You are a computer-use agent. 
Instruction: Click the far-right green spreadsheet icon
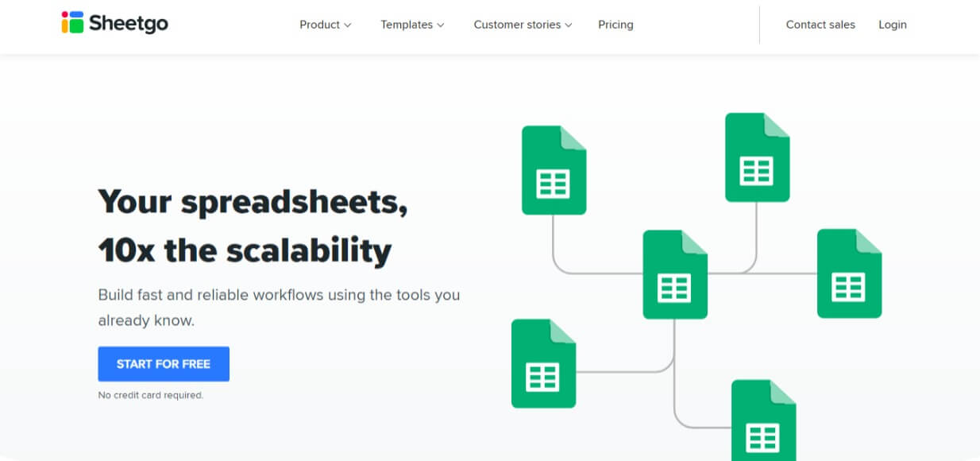pos(849,273)
